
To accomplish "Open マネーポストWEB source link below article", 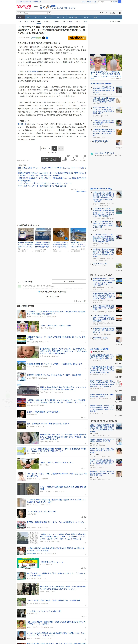I will (x=81, y=191).
